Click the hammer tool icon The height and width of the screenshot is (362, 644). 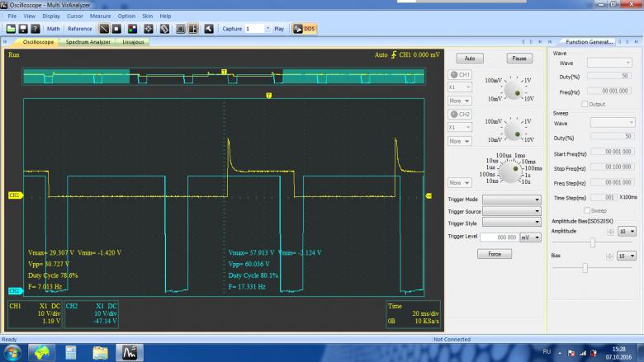pyautogui.click(x=209, y=29)
